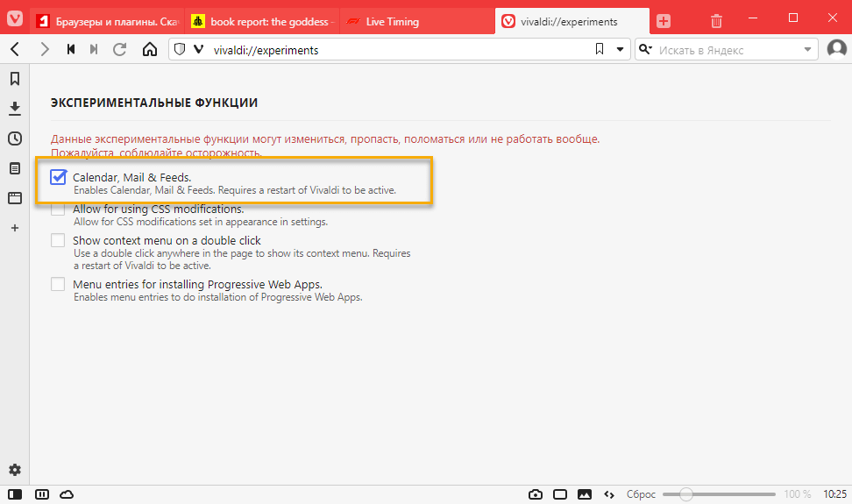This screenshot has height=504, width=852.
Task: Click the search engine magnifier icon
Action: point(645,49)
